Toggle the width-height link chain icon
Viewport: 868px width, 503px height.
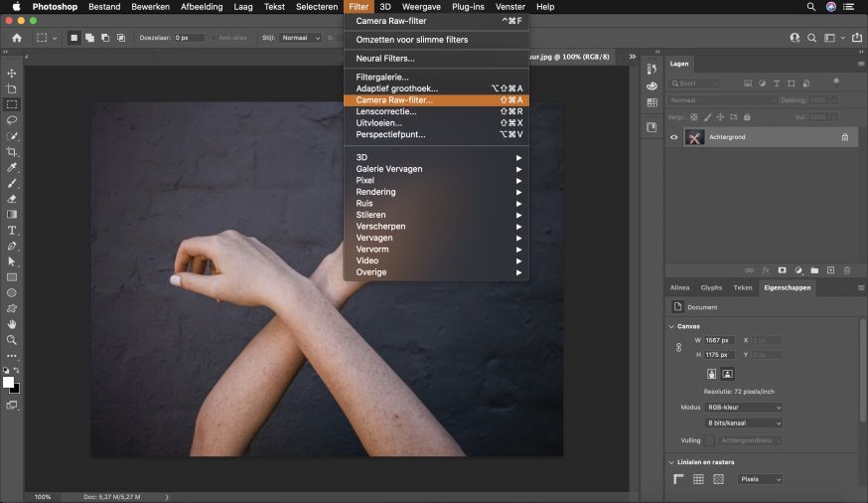tap(679, 347)
